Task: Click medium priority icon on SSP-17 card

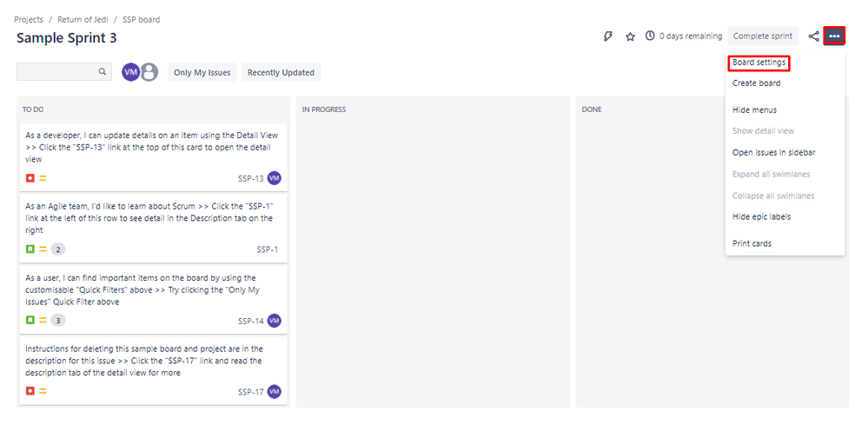Action: [x=43, y=391]
